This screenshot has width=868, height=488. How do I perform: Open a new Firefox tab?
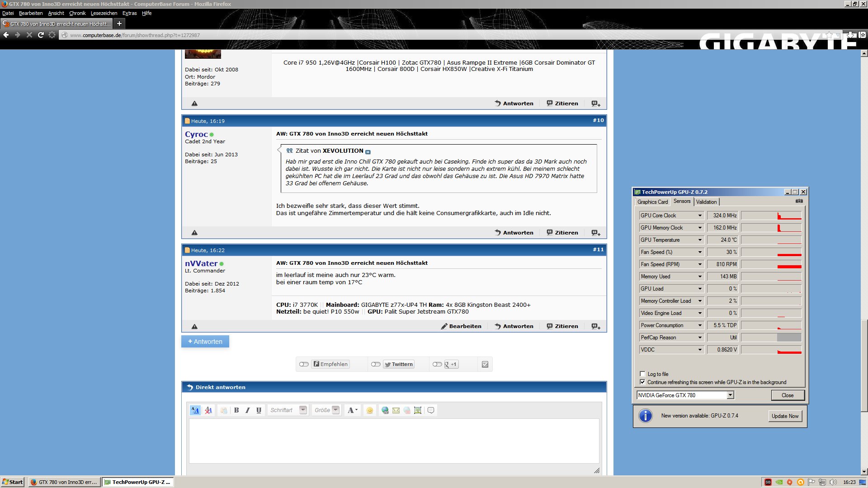coord(119,23)
